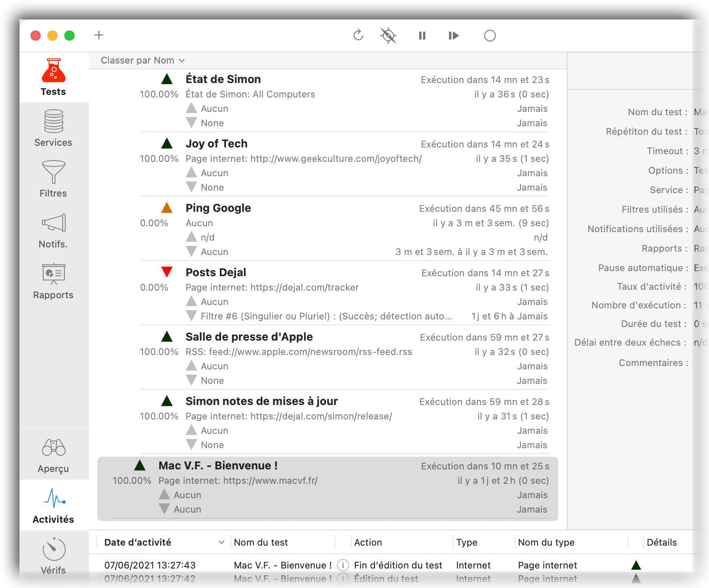Select the Mac V.F. - Bienvenue ! test row
This screenshot has width=709, height=588.
pyautogui.click(x=328, y=488)
